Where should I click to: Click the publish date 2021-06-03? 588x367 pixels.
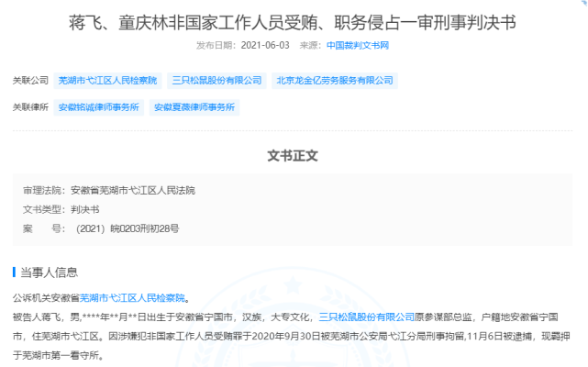click(265, 45)
